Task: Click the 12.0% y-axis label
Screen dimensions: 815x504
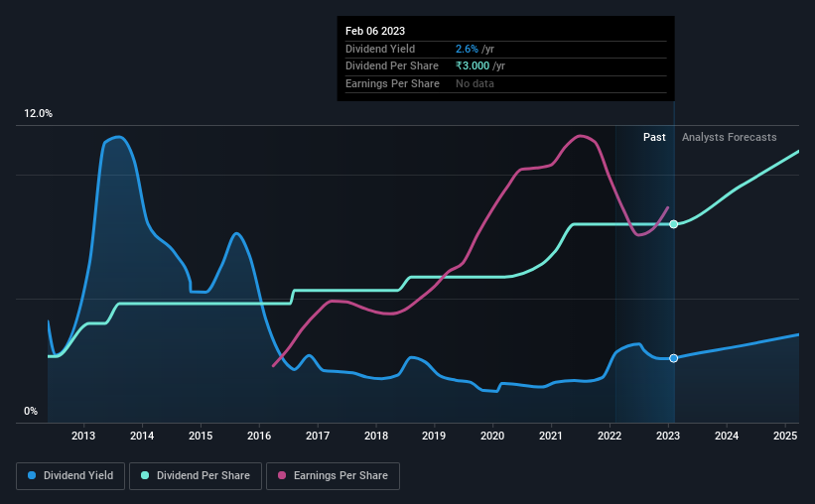Action: coord(39,114)
